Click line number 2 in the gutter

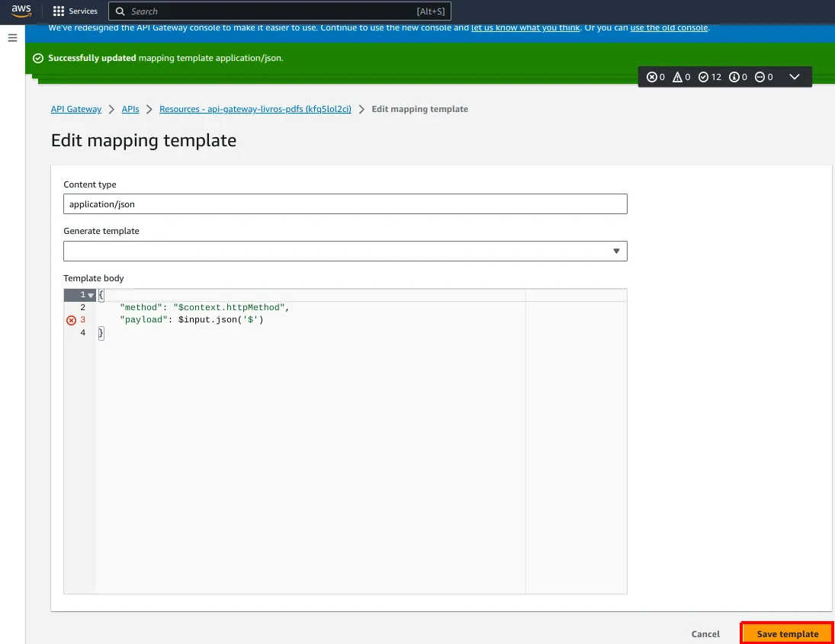[82, 308]
